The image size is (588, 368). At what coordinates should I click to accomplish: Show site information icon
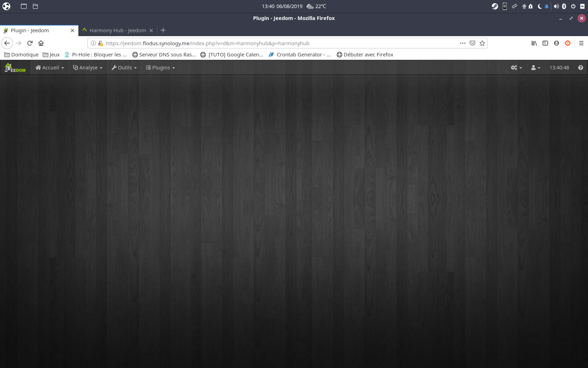click(x=93, y=43)
